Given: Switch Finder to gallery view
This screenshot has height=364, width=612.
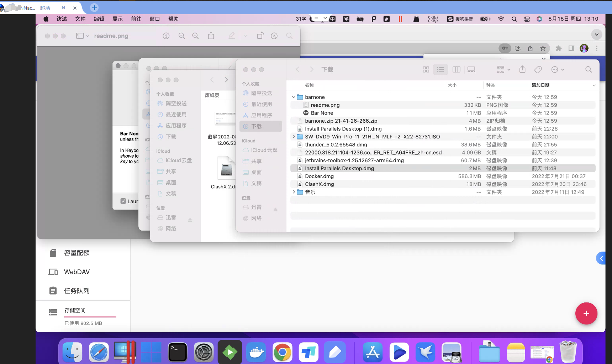Looking at the screenshot, I should [x=471, y=70].
